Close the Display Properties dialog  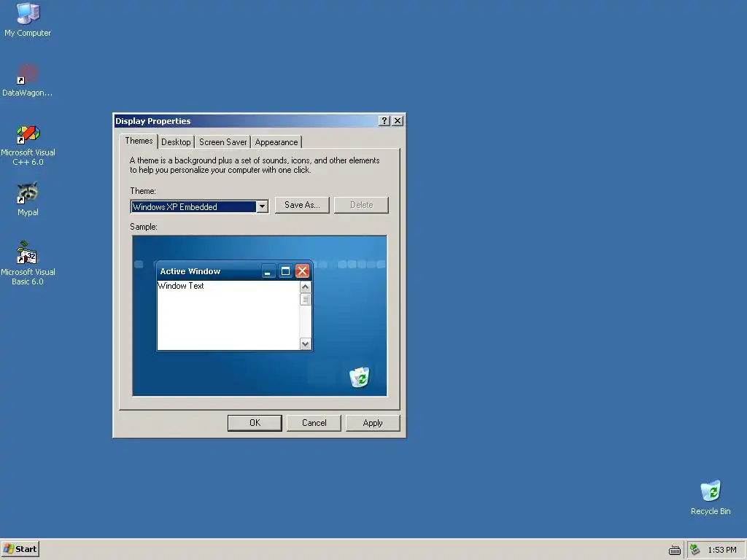point(398,121)
